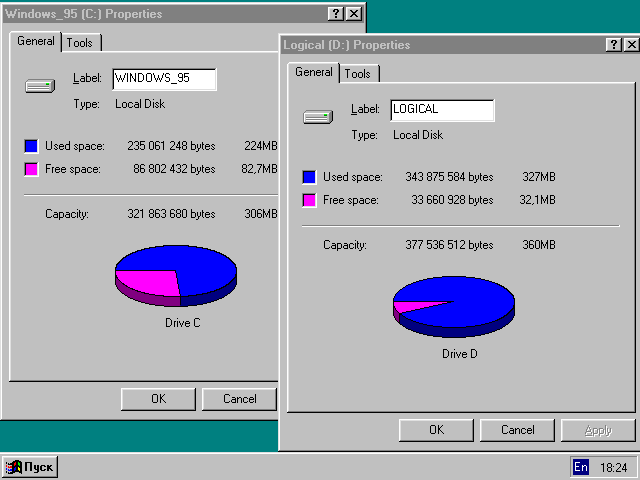
Task: Click the '32,1MB' free size text
Action: (x=537, y=200)
